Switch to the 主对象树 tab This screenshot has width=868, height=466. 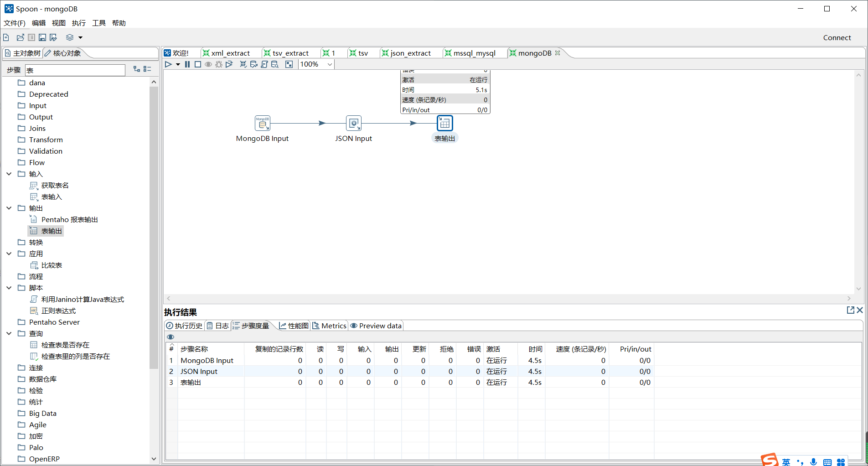click(x=22, y=53)
